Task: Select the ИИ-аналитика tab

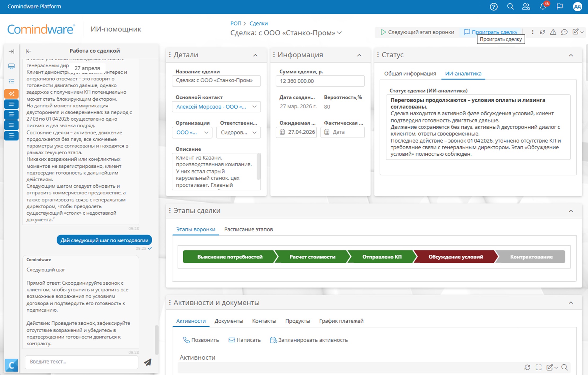Action: [x=463, y=73]
